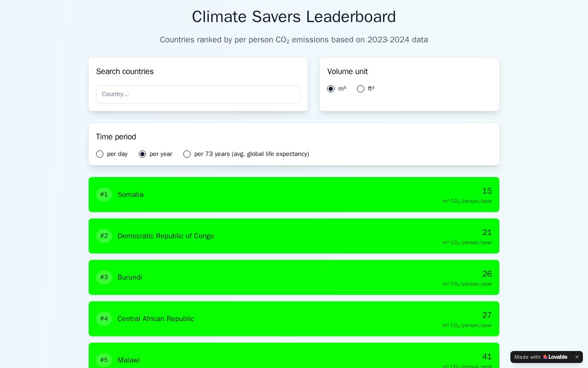Click the Somalia country name
This screenshot has width=588, height=368.
pos(130,195)
